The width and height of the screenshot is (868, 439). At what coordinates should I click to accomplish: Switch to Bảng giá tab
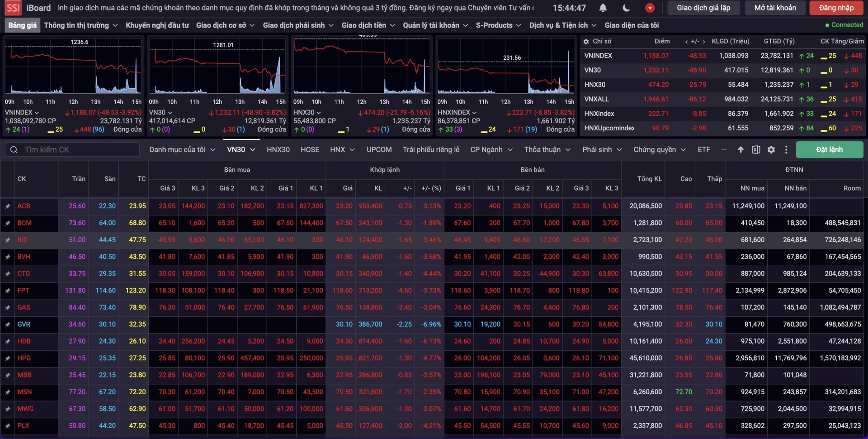[x=23, y=25]
